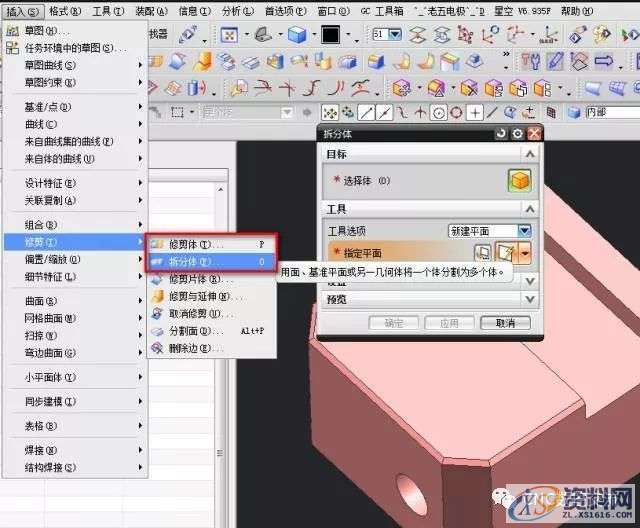Click the inferred plane icon in 指定平面
The width and height of the screenshot is (640, 528).
[x=506, y=253]
